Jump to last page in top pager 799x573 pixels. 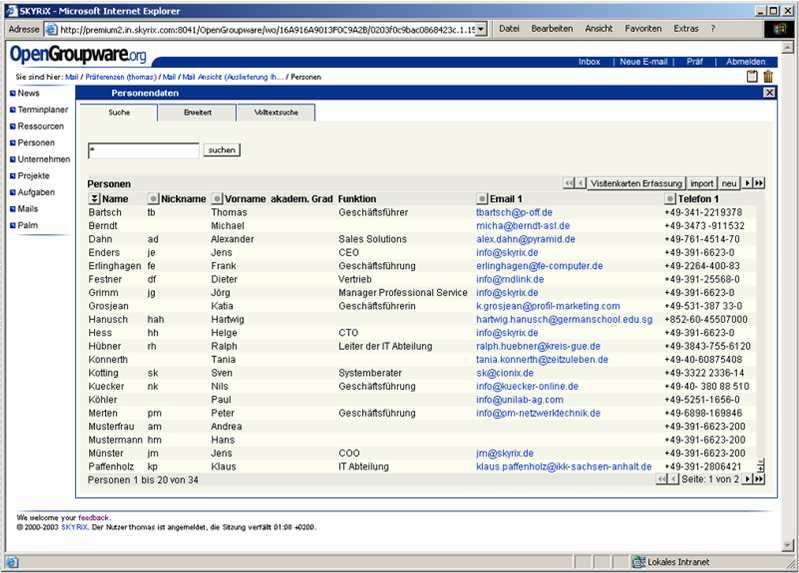click(x=759, y=183)
